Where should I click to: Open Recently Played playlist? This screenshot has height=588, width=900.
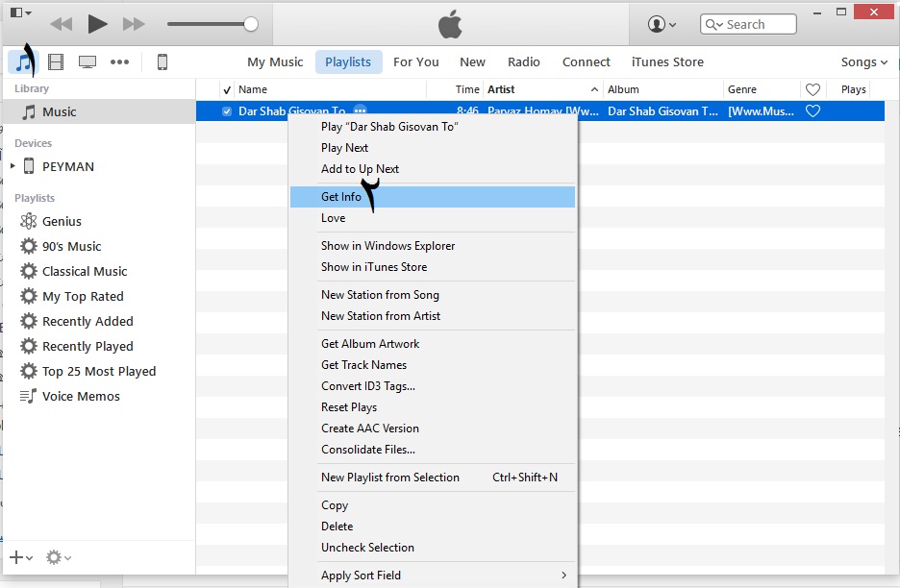tap(87, 347)
